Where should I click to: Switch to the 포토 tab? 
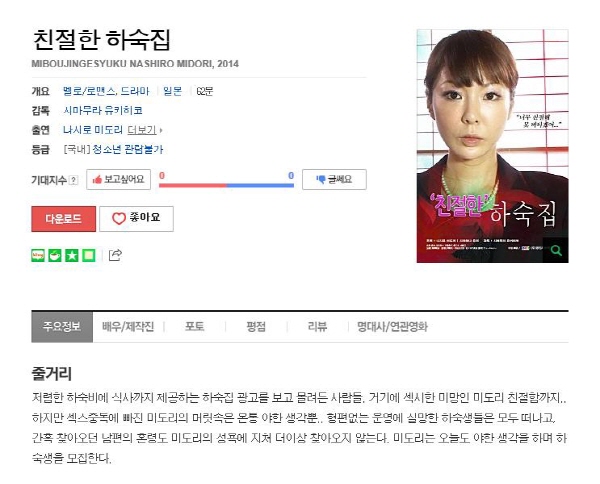[194, 326]
